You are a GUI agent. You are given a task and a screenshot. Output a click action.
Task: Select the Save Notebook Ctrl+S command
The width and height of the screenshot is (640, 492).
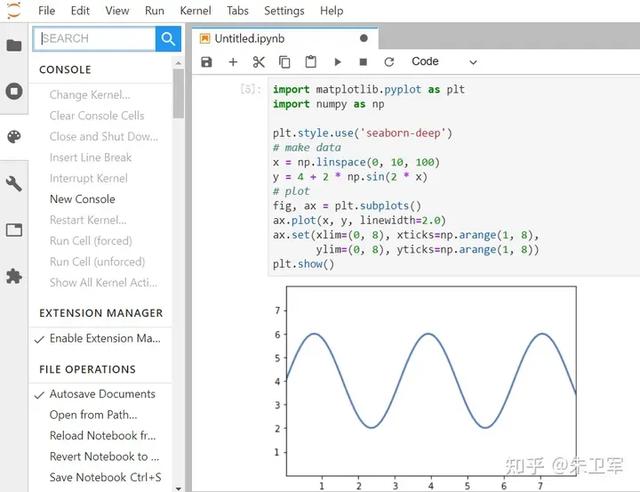101,477
